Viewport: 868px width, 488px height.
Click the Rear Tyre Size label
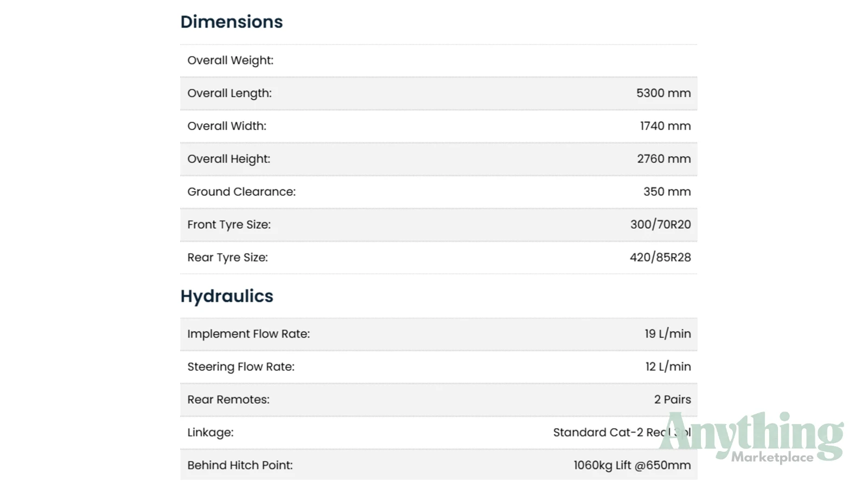coord(228,258)
